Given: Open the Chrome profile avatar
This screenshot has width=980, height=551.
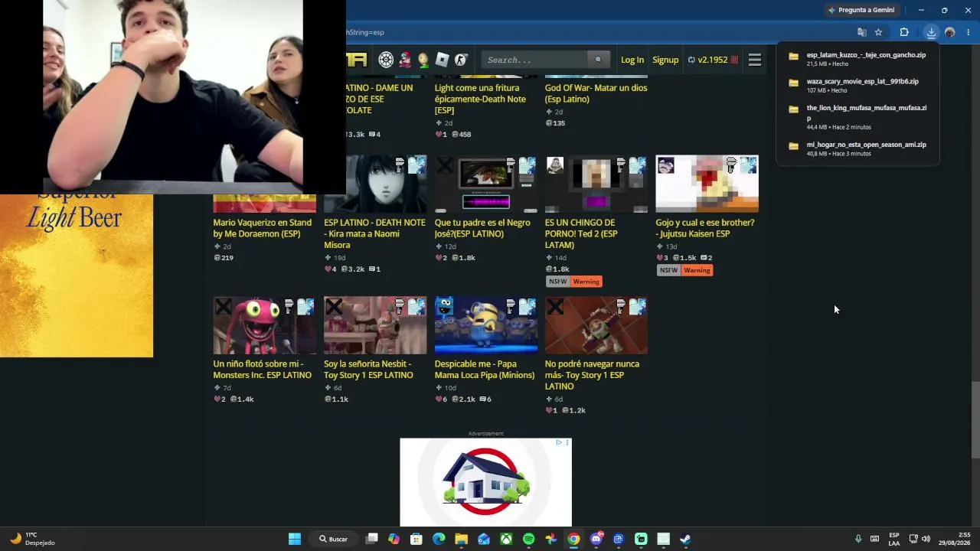Looking at the screenshot, I should tap(950, 32).
